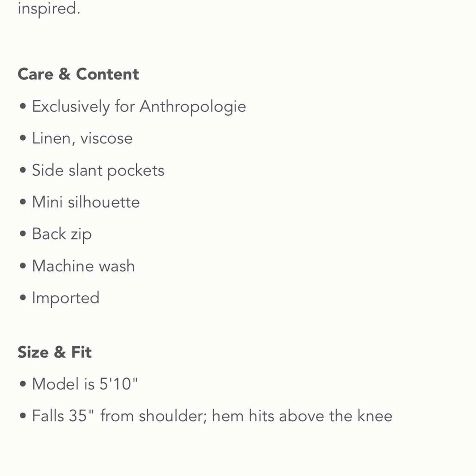Click the "Exclusively for Anthropologie" line
The image size is (476, 476).
point(139,106)
